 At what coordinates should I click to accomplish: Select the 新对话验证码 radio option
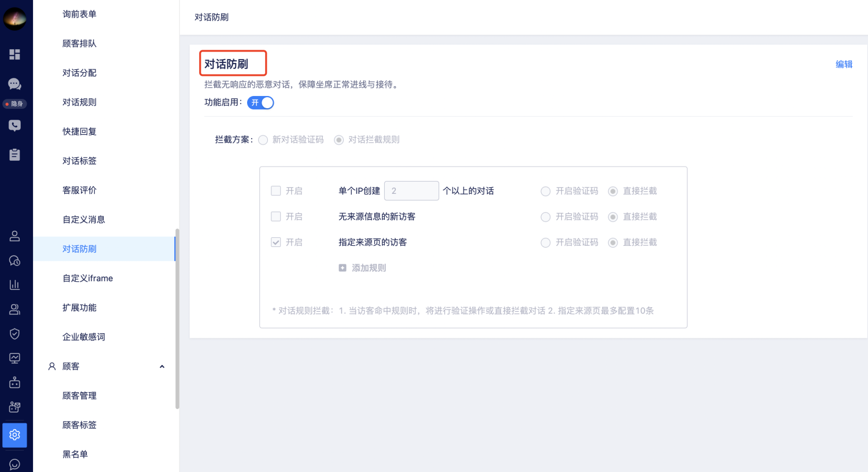point(263,140)
